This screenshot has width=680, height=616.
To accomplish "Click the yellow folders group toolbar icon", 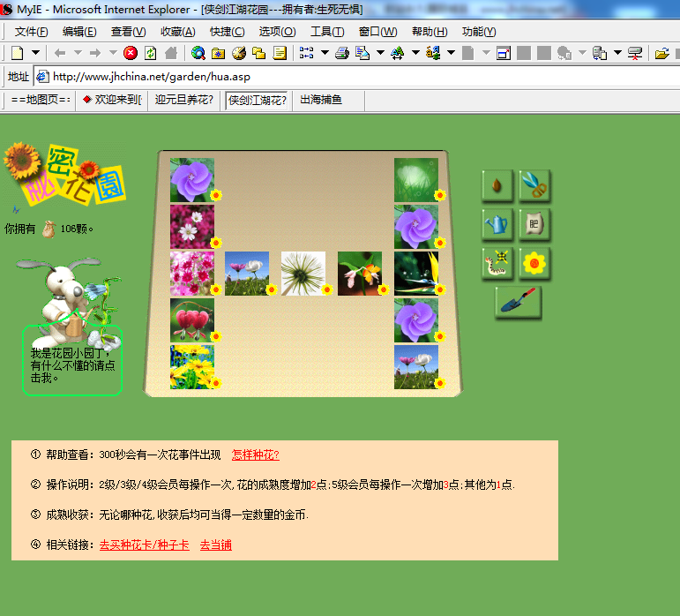I will 259,53.
